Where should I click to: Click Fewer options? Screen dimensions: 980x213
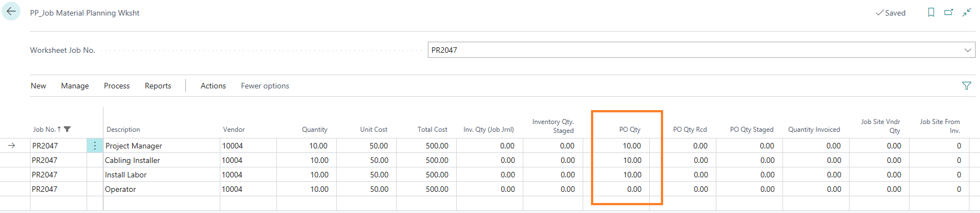pyautogui.click(x=265, y=86)
